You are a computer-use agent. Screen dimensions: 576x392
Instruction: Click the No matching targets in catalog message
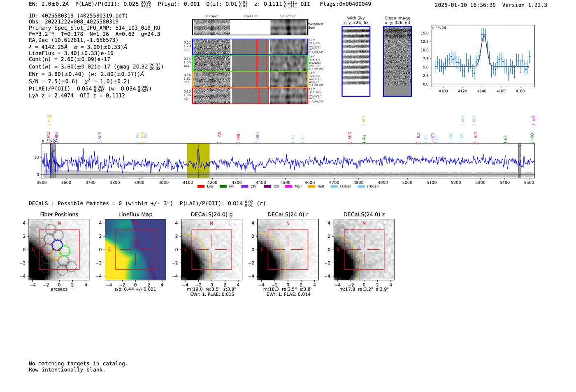pos(78,363)
